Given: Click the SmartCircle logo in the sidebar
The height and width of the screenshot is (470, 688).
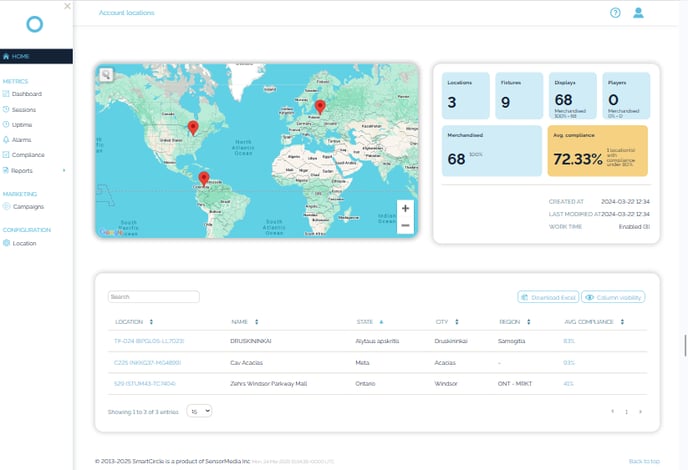Looking at the screenshot, I should [35, 24].
